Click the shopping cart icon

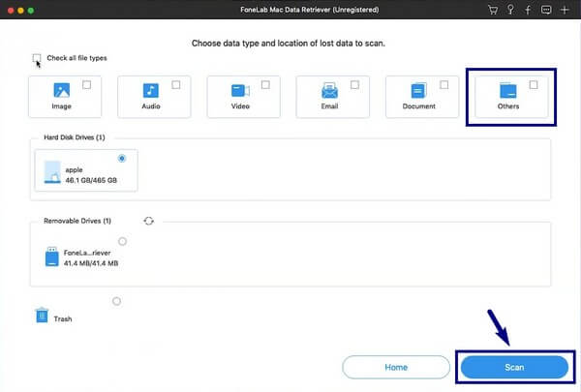pos(493,10)
